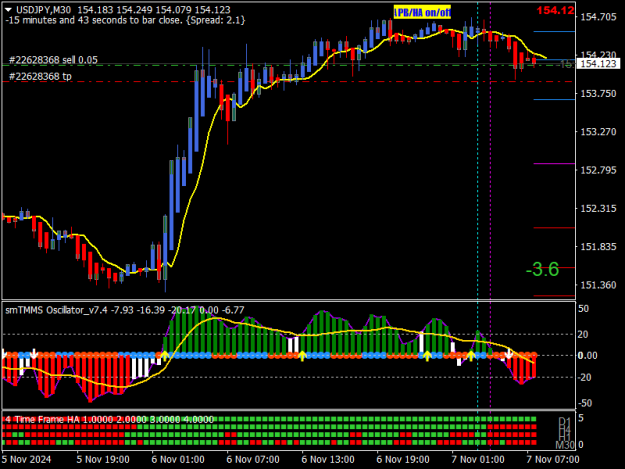Click the bar close countdown and spread text

click(x=125, y=20)
